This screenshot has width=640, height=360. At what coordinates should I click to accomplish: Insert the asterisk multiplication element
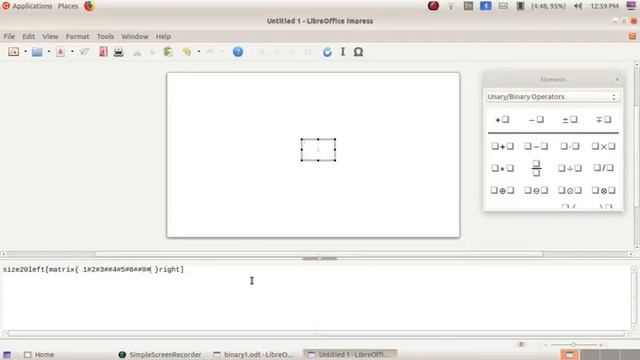click(502, 168)
